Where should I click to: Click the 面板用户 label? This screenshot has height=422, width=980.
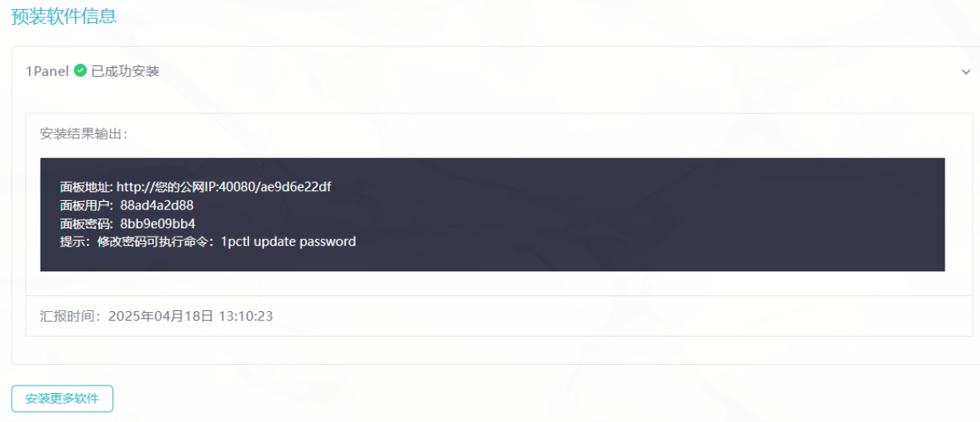(85, 205)
